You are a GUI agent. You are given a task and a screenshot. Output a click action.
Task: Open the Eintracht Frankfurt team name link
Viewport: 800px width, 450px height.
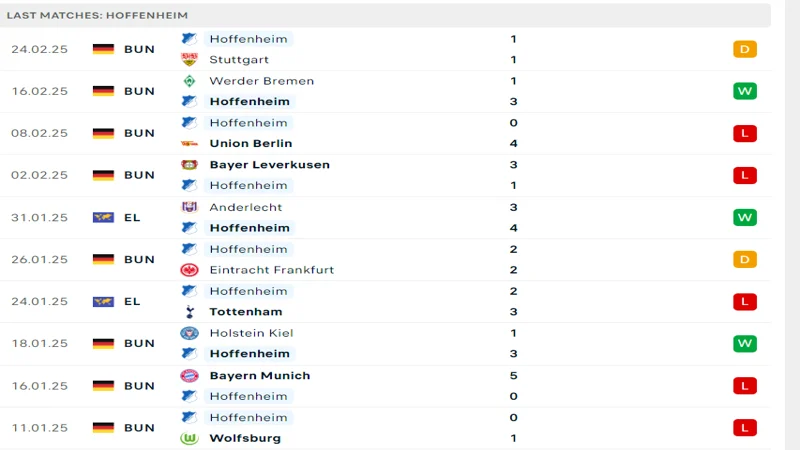tap(271, 270)
